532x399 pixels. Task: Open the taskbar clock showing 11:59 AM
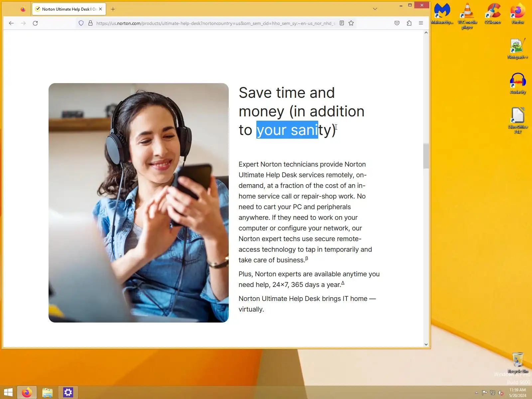pyautogui.click(x=517, y=393)
